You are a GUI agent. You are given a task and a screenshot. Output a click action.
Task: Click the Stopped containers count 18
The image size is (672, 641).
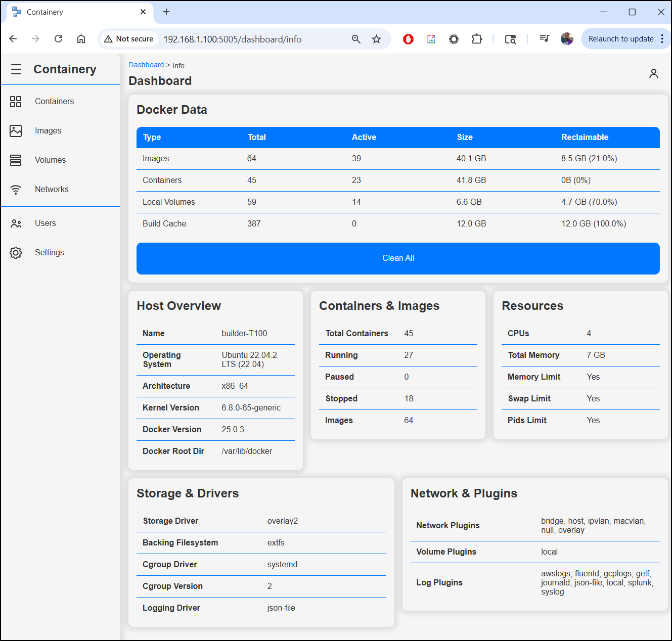(409, 399)
